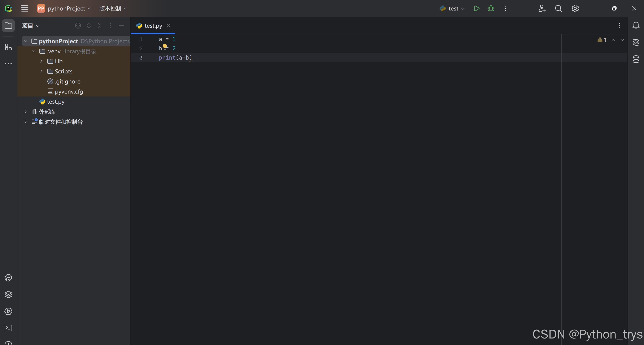The width and height of the screenshot is (644, 345).
Task: Expand the Lib folder
Action: [x=42, y=61]
